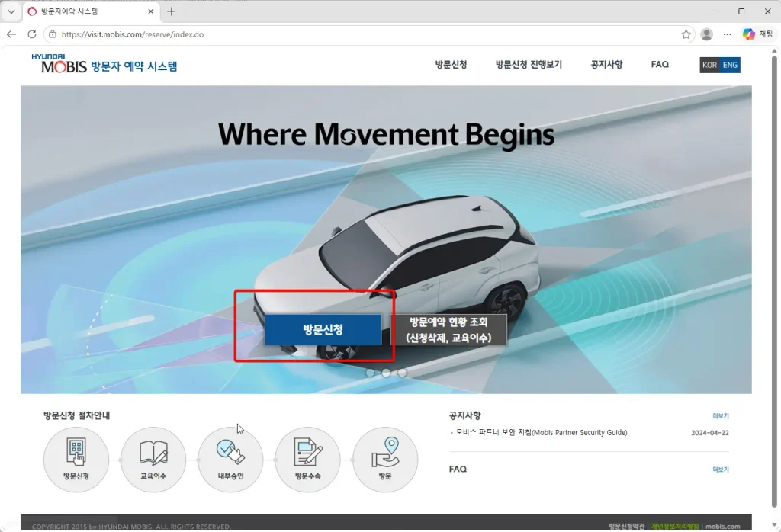Click the page vertical scrollbar
This screenshot has height=532, width=781.
[x=775, y=281]
